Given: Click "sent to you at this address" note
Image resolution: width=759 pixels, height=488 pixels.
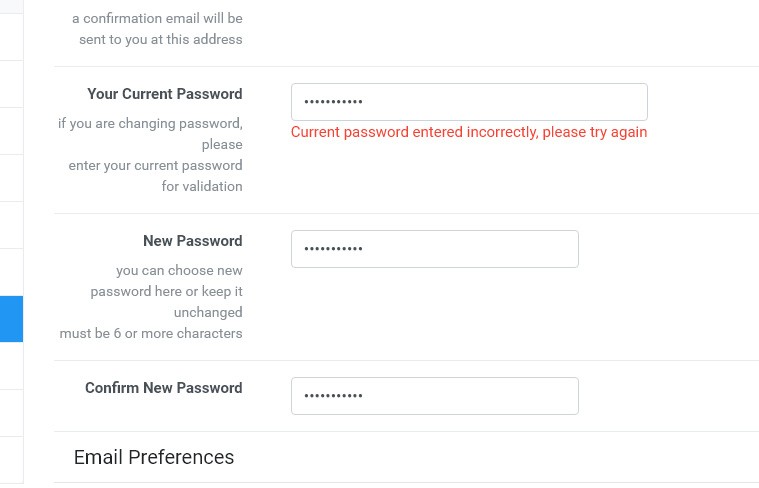Looking at the screenshot, I should tap(160, 39).
